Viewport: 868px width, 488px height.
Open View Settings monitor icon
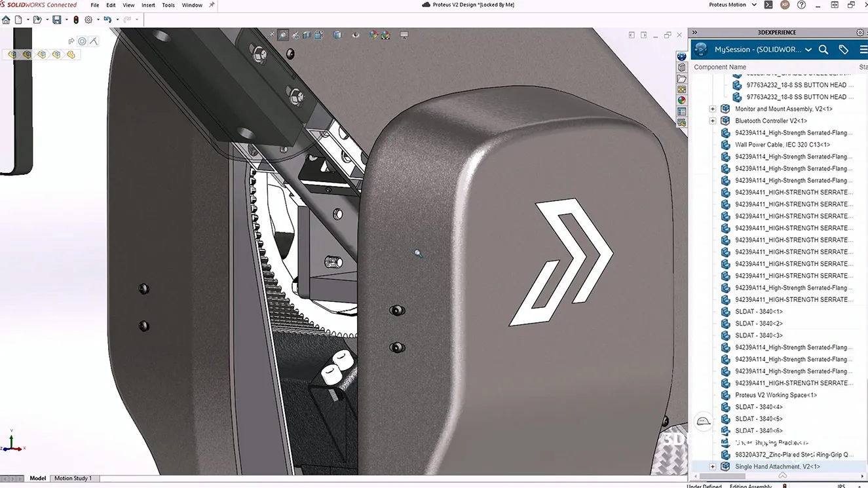tap(403, 35)
